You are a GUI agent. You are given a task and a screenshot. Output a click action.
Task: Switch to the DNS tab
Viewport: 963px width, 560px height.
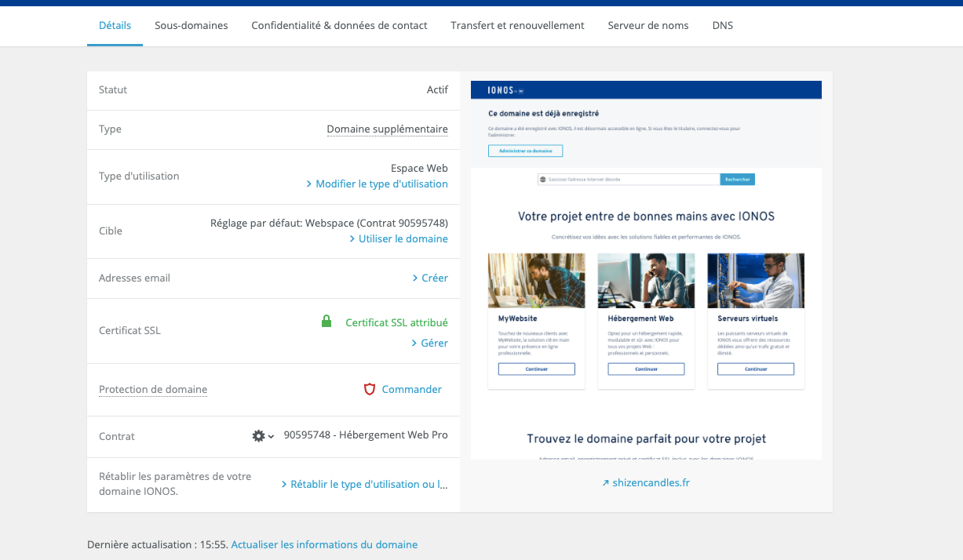point(723,25)
